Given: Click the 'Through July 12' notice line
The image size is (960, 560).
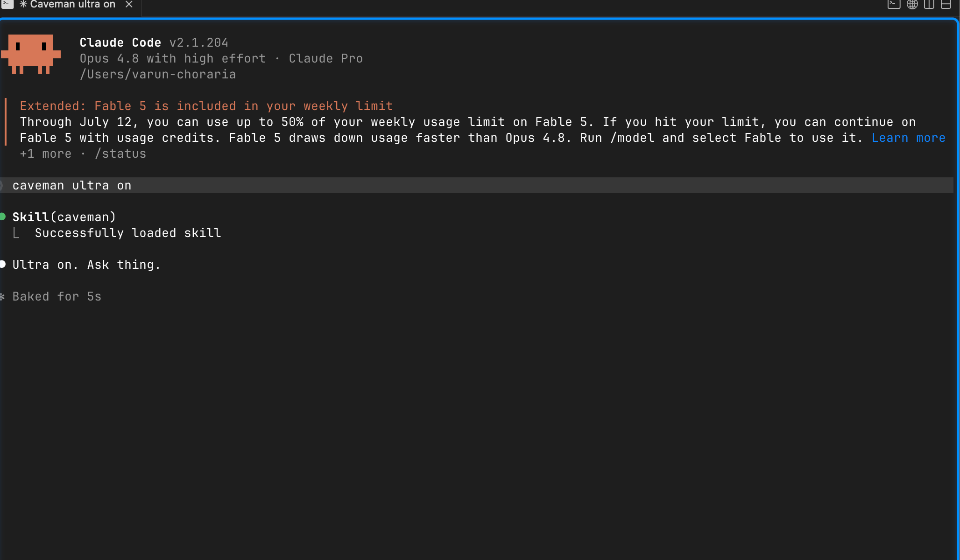Looking at the screenshot, I should [467, 122].
